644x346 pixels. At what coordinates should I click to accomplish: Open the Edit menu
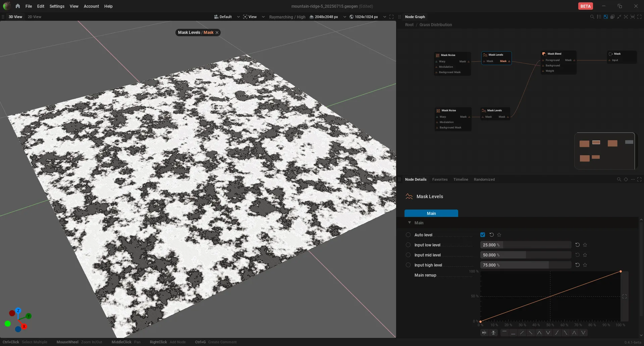pos(41,6)
